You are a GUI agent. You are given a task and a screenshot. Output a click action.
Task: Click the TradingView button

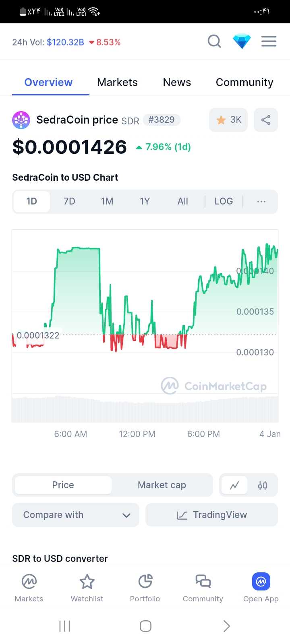pos(211,515)
